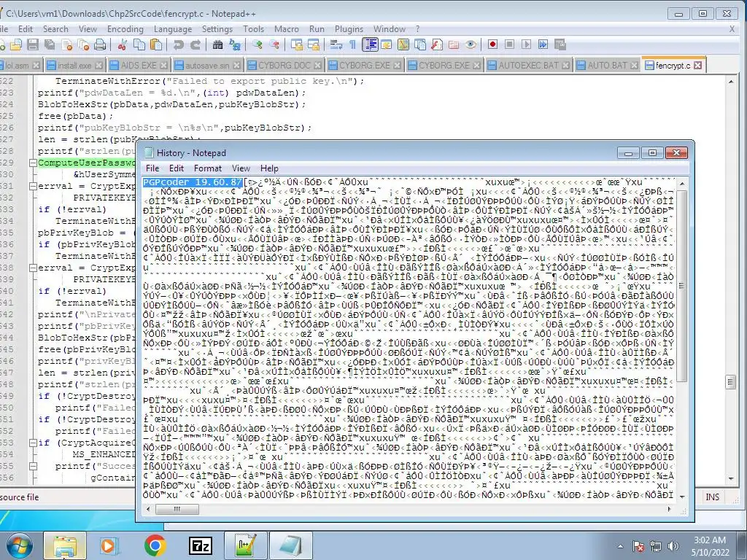The height and width of the screenshot is (560, 747).
Task: Print the current document via toolbar
Action: [x=99, y=44]
